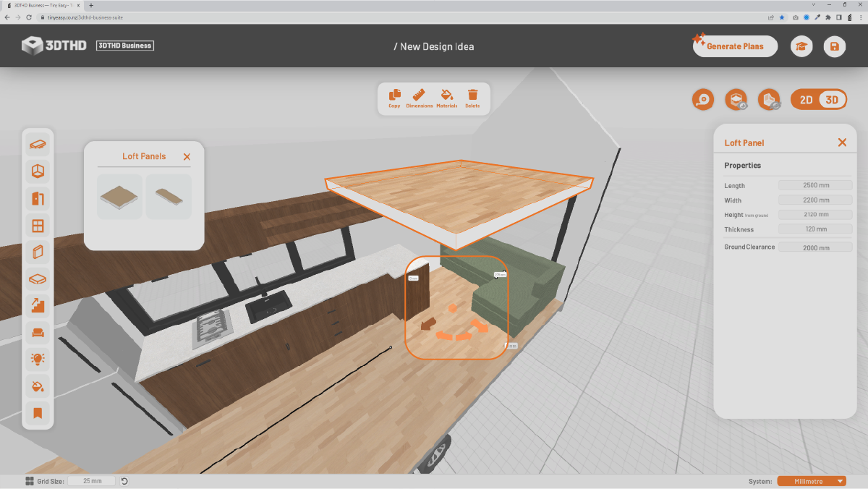Click the tape measure tool icon
The height and width of the screenshot is (489, 868).
click(703, 100)
